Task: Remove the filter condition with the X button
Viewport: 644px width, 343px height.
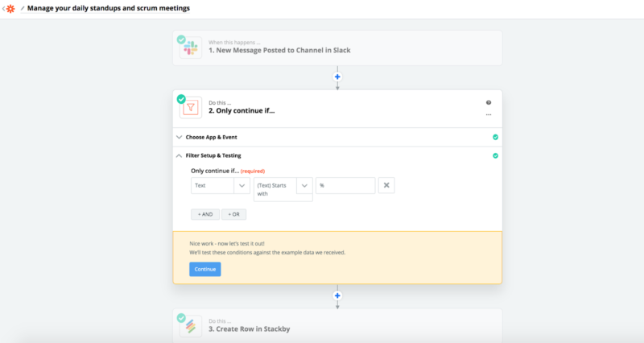Action: click(x=386, y=185)
